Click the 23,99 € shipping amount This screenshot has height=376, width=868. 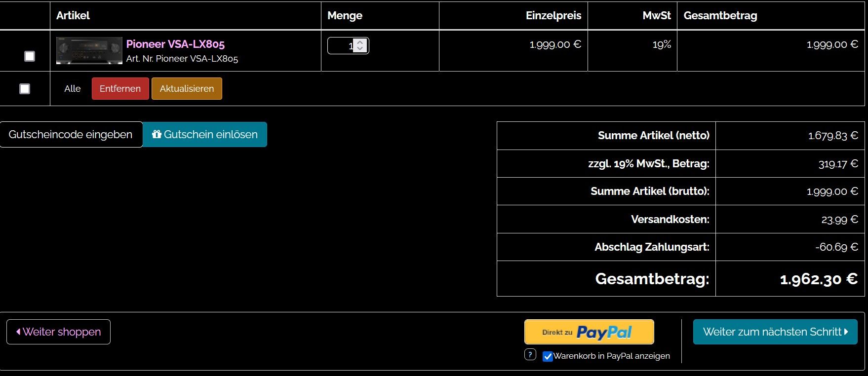(x=840, y=220)
